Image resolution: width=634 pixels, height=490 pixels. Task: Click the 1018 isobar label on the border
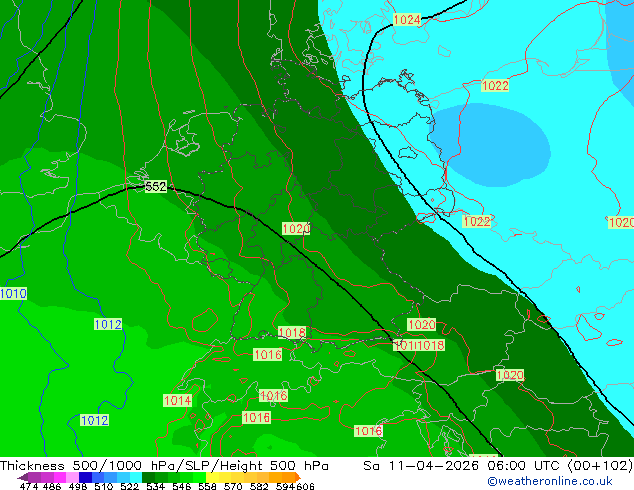click(x=292, y=332)
